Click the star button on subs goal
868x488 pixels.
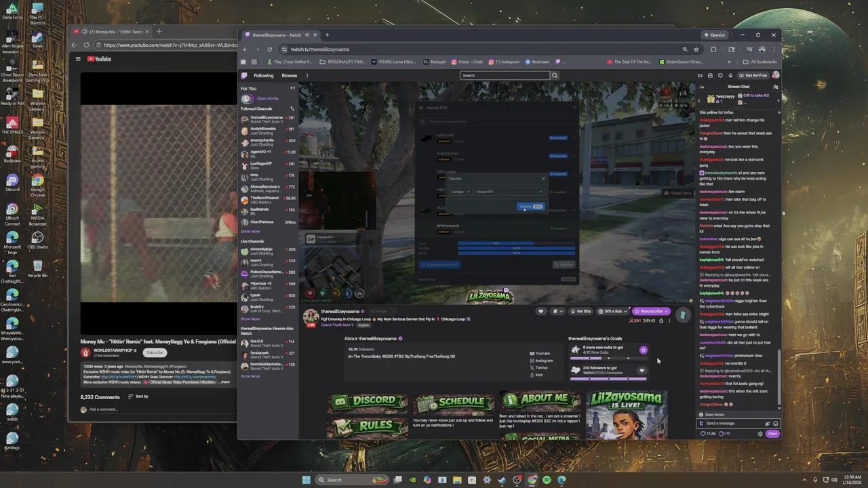coord(643,350)
